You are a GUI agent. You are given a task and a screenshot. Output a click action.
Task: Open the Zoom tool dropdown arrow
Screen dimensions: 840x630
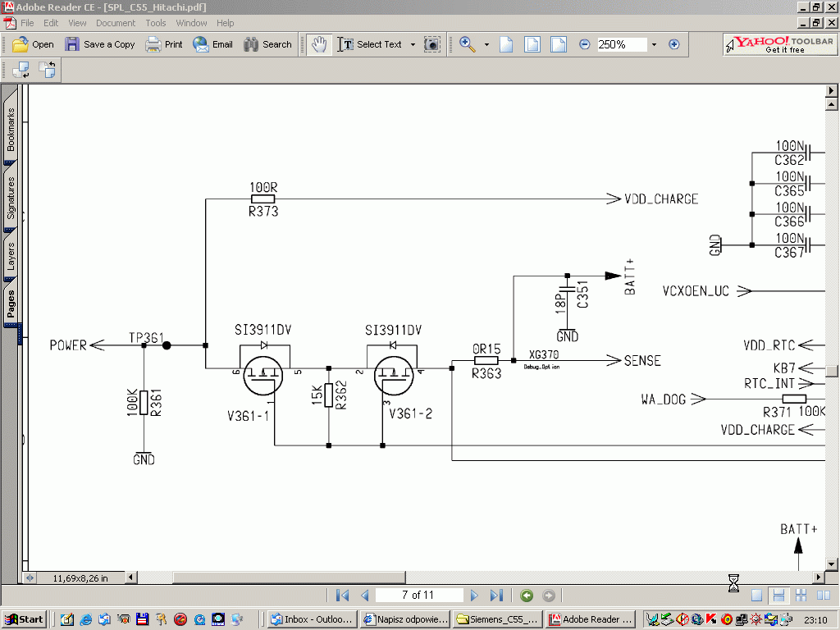pyautogui.click(x=486, y=44)
